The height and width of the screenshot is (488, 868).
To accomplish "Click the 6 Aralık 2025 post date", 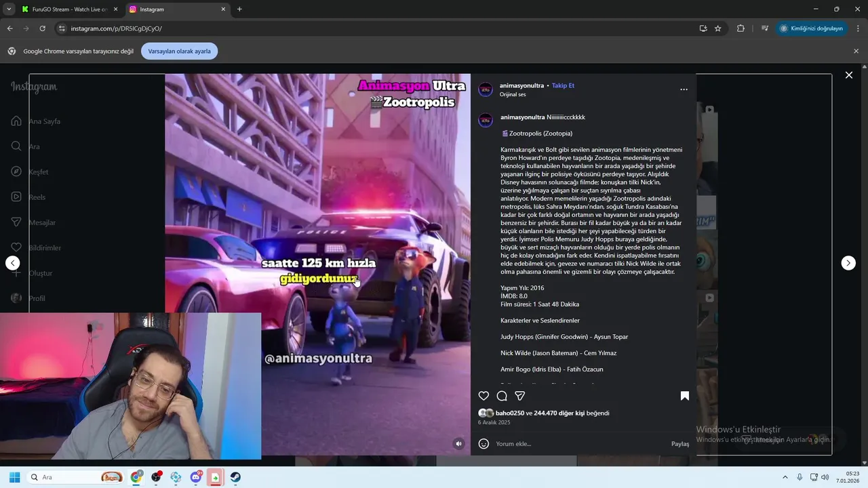I will (x=494, y=422).
